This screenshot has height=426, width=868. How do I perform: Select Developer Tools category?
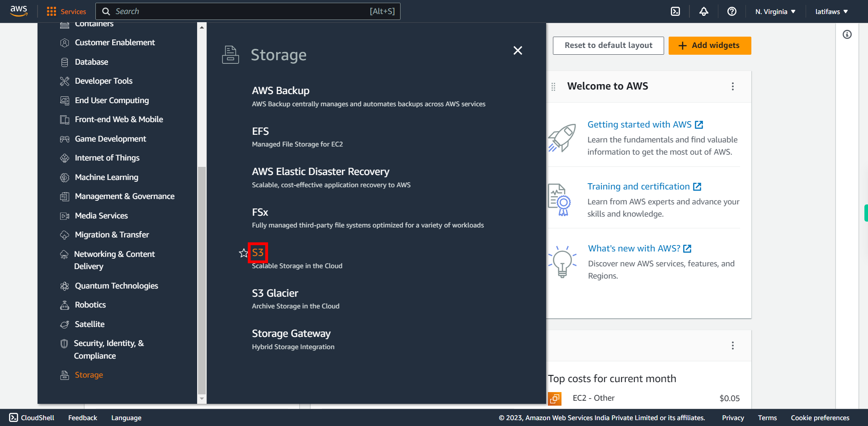click(x=104, y=81)
